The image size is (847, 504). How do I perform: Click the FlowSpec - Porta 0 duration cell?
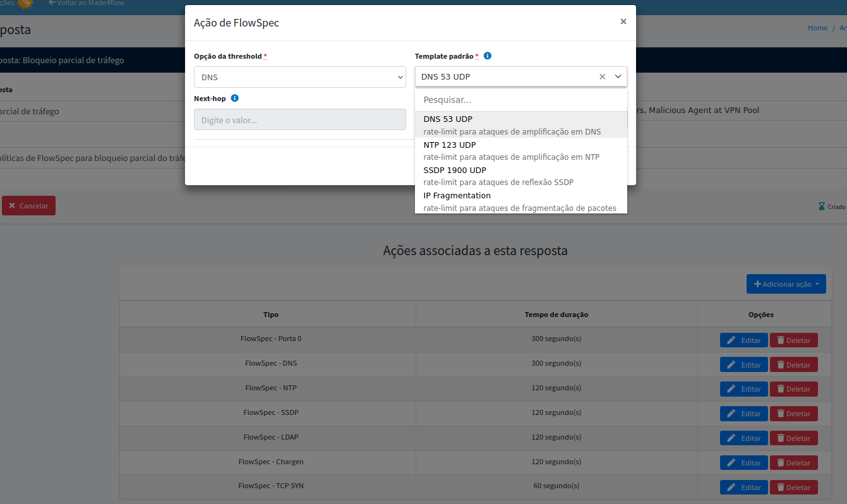(x=556, y=339)
